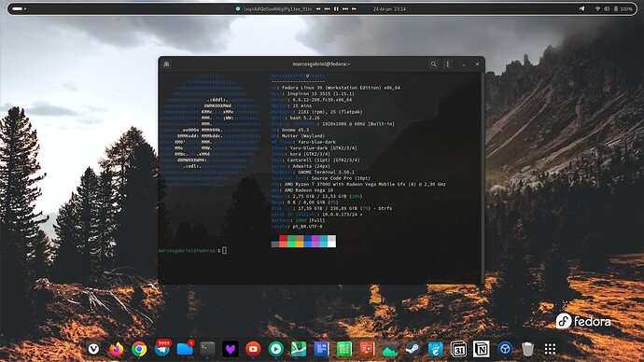Click the terminal's vertical scrollbar
The image size is (644, 362).
[483, 176]
